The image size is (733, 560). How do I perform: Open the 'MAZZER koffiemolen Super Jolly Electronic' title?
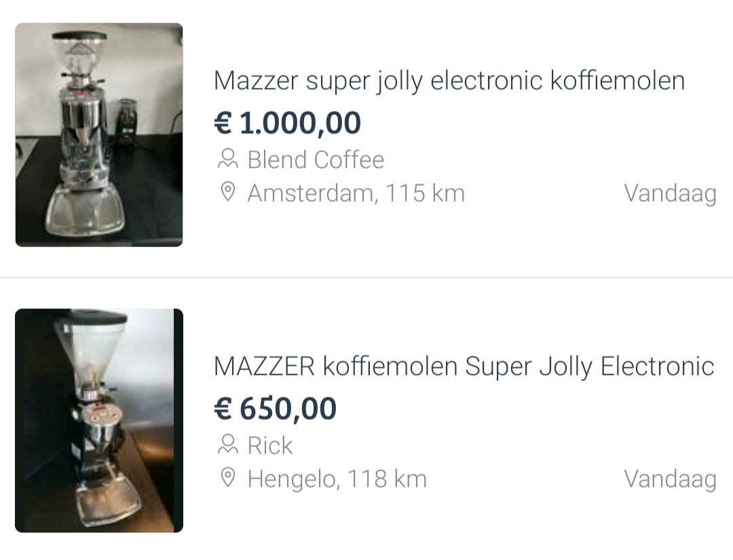[x=464, y=367]
